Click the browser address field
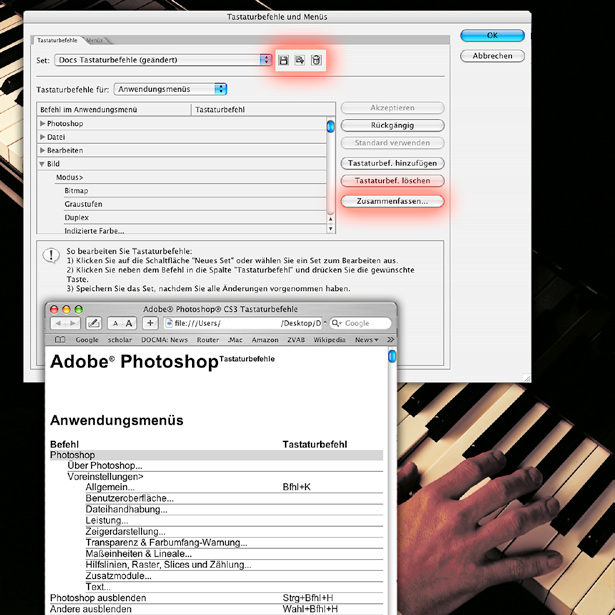The image size is (615, 615). point(245,323)
